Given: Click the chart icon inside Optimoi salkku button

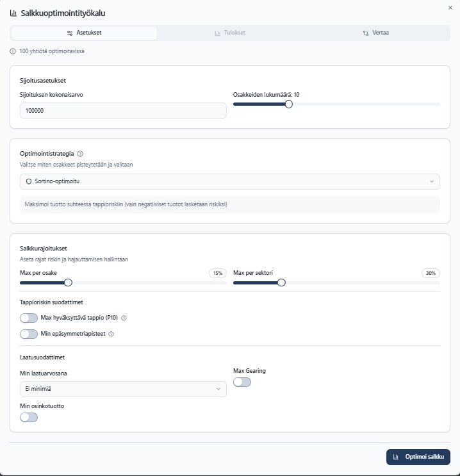Looking at the screenshot, I should point(397,457).
